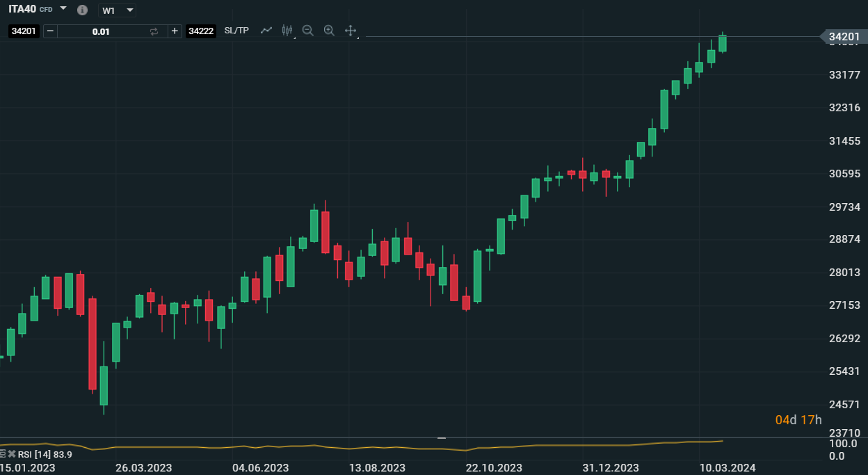Viewport: 868px width, 475px height.
Task: Edit the 0.01 volume input field
Action: click(102, 31)
